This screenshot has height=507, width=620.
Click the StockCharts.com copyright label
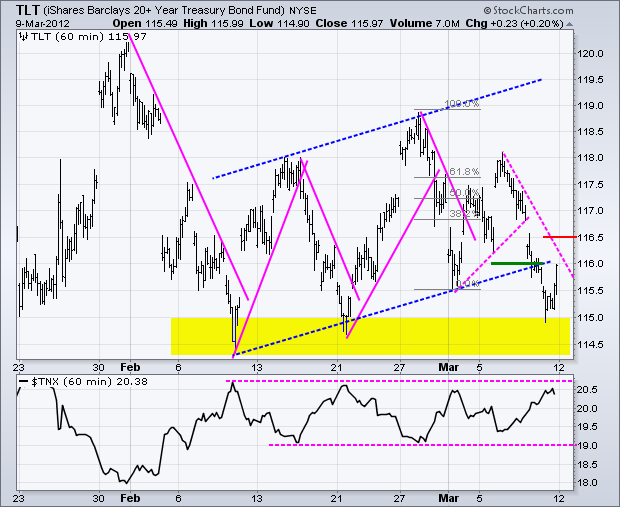[x=528, y=10]
